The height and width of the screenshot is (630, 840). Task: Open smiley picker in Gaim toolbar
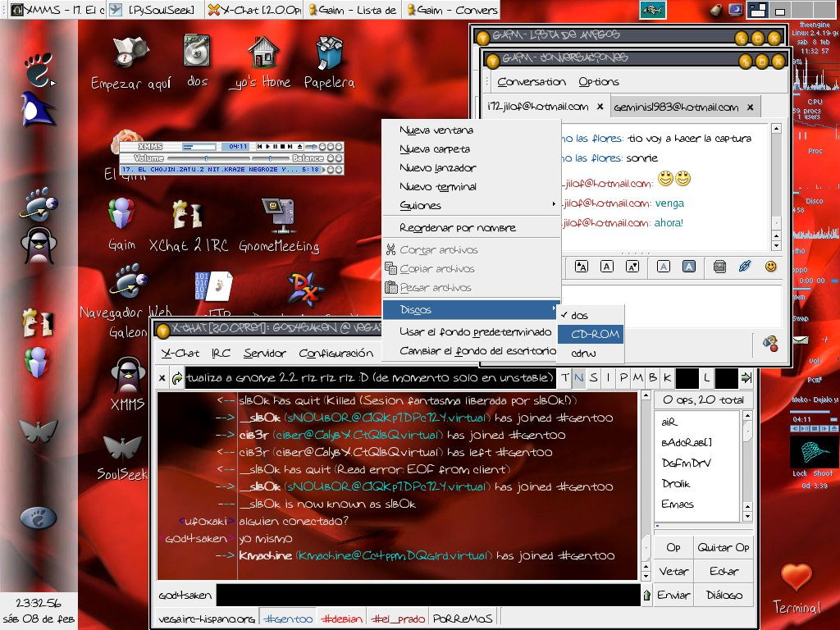point(770,267)
